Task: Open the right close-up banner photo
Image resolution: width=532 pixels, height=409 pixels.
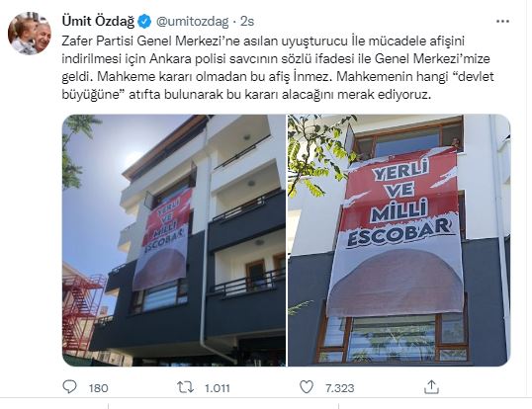Action: tap(399, 240)
